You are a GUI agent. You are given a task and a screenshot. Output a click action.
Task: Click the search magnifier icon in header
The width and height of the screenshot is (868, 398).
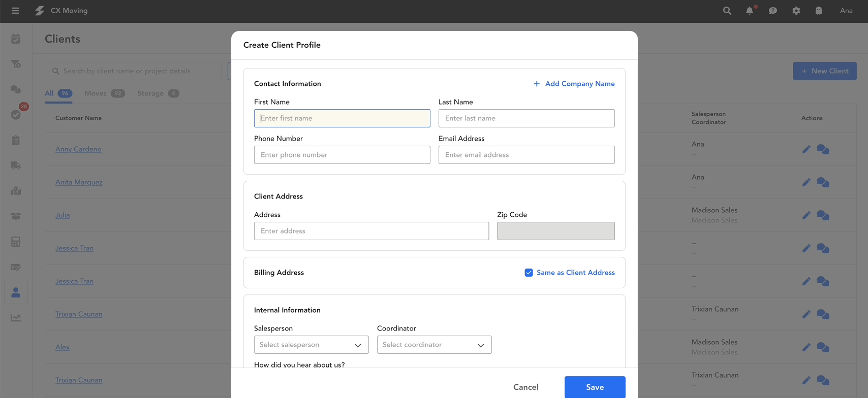[727, 11]
